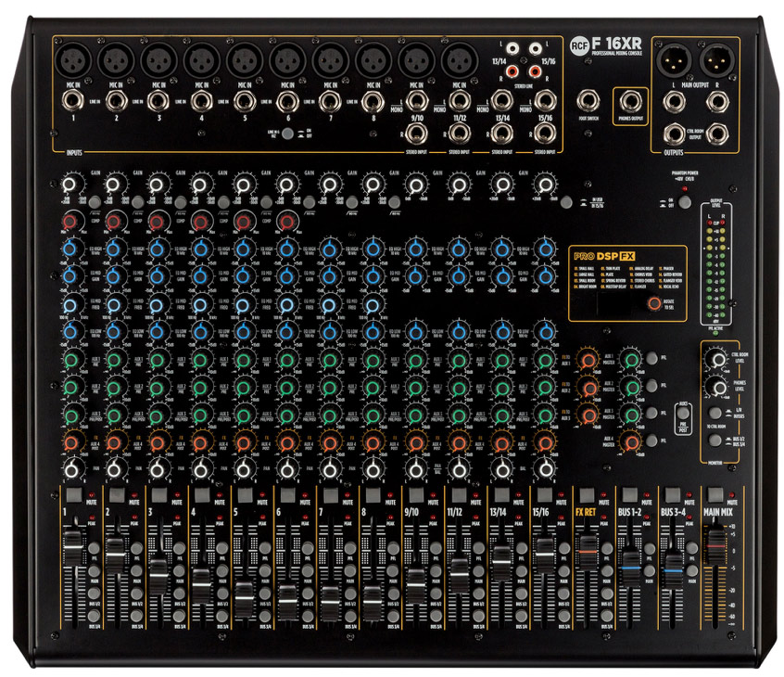Adjust the AUX 1 MASTER knob
Screen dimensions: 784x677
[631, 359]
